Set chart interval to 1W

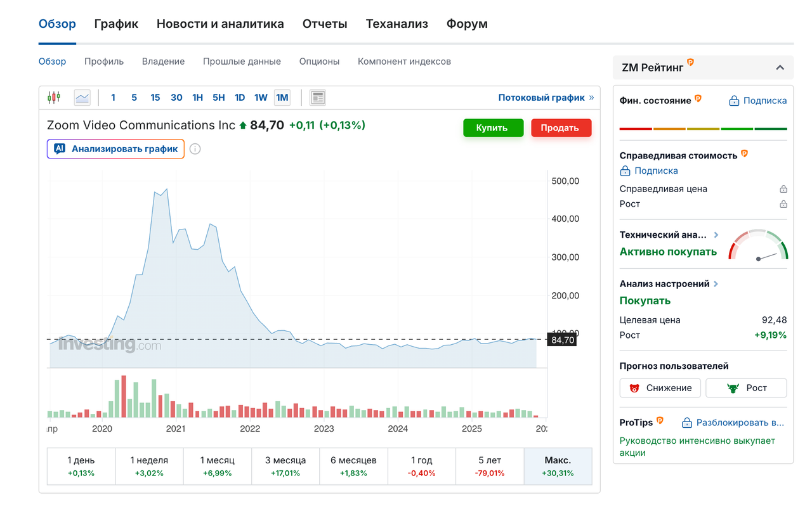coord(261,98)
